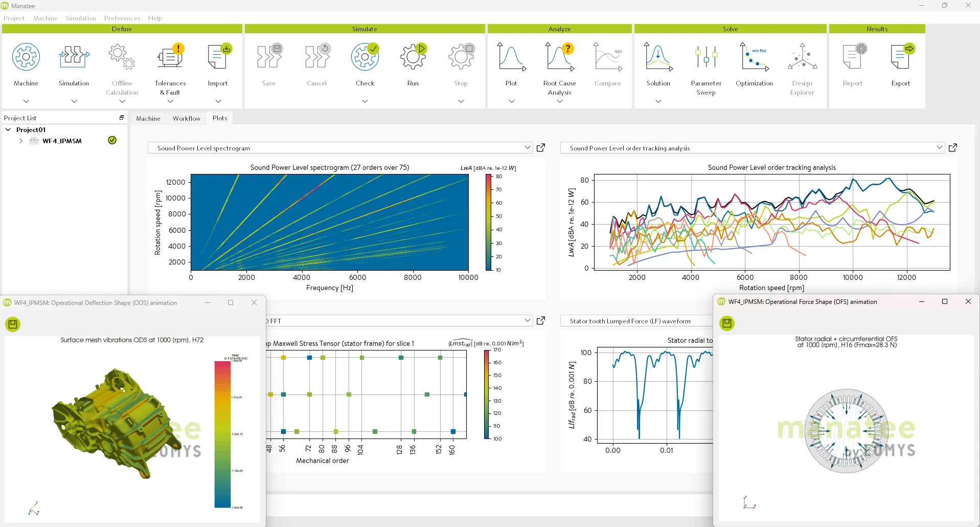The image size is (980, 527).
Task: Save the OFS animation with the green icon
Action: 727,323
